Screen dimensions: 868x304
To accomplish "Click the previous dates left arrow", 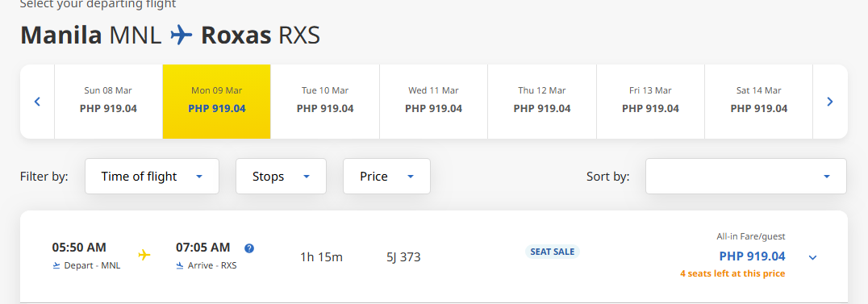I will pos(38,102).
